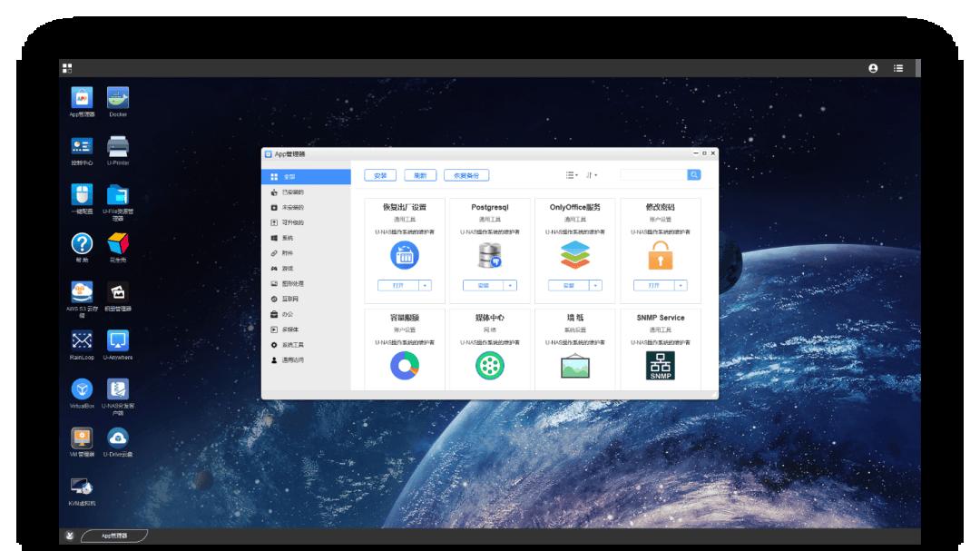This screenshot has height=551, width=980.
Task: Click the Restore Backup button in the toolbar
Action: point(466,176)
